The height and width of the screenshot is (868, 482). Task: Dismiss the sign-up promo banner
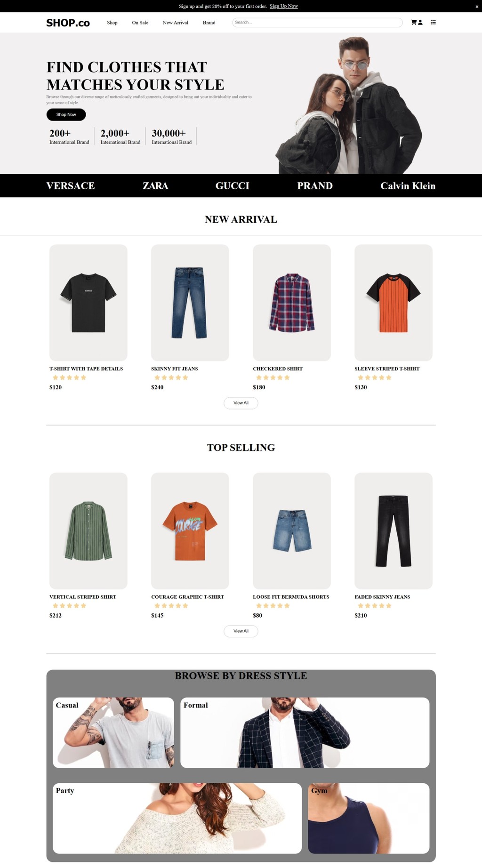tap(476, 7)
